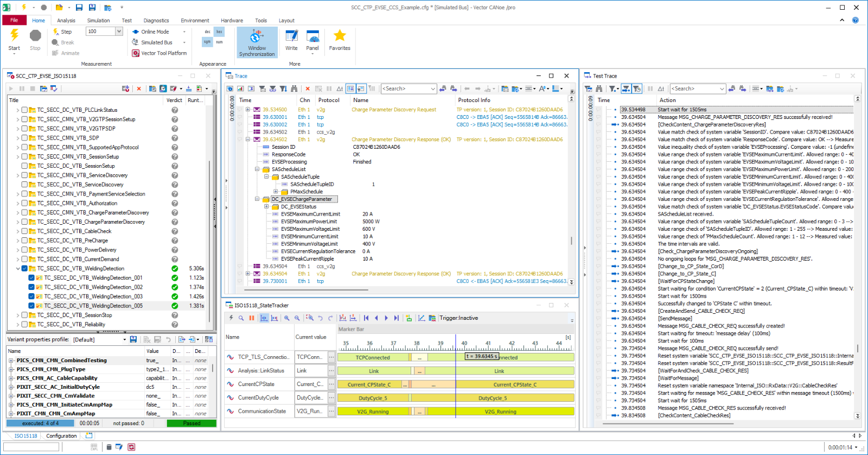Switch to Analysis ribbon tab
Screen dimensions: 868x455
[66, 21]
